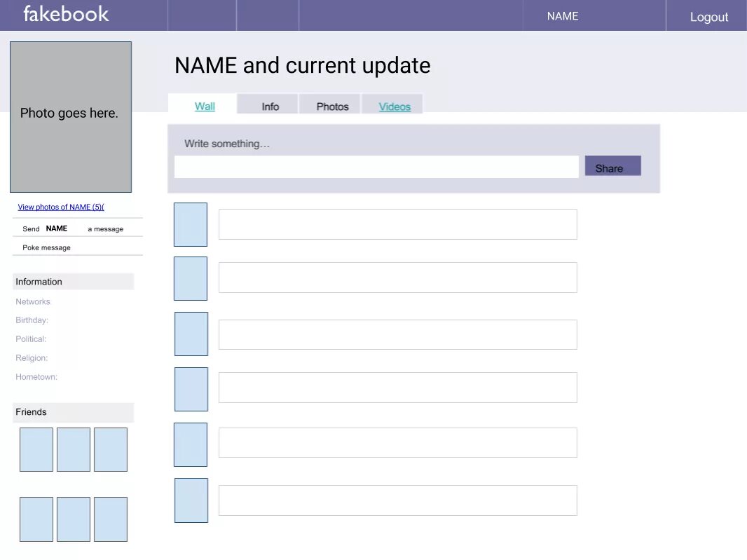Viewport: 747px width, 560px height.
Task: Click the Information section header
Action: coord(74,282)
